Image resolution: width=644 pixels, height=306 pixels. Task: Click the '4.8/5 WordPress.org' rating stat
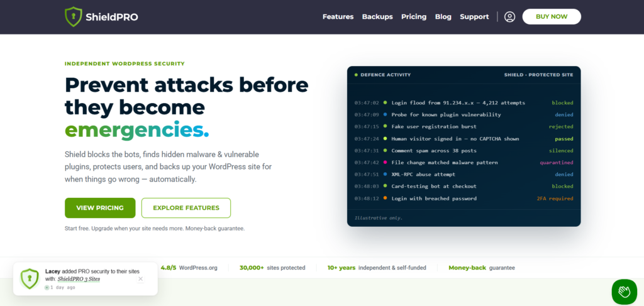pos(189,268)
